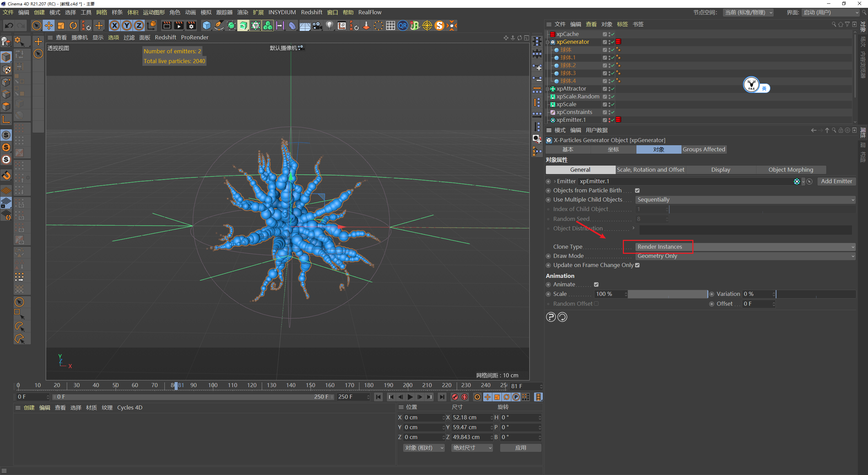
Task: Switch to the Object Morphing tab
Action: tap(791, 170)
